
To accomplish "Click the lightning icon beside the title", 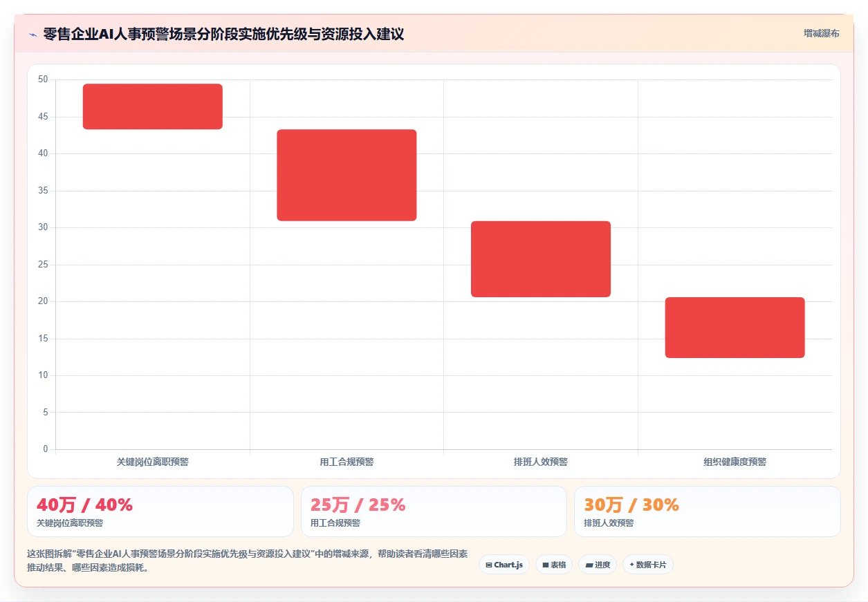I will (33, 35).
